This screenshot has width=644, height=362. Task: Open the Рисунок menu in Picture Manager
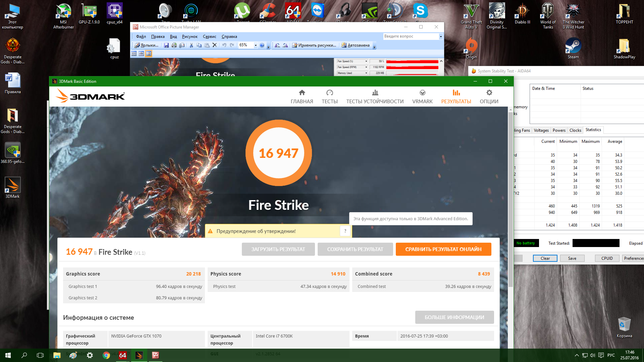pyautogui.click(x=190, y=37)
